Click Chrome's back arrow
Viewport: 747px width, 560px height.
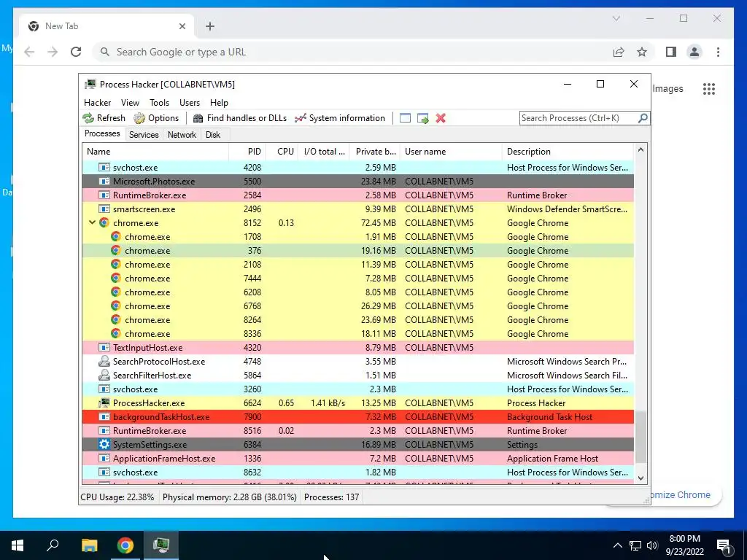pos(29,52)
